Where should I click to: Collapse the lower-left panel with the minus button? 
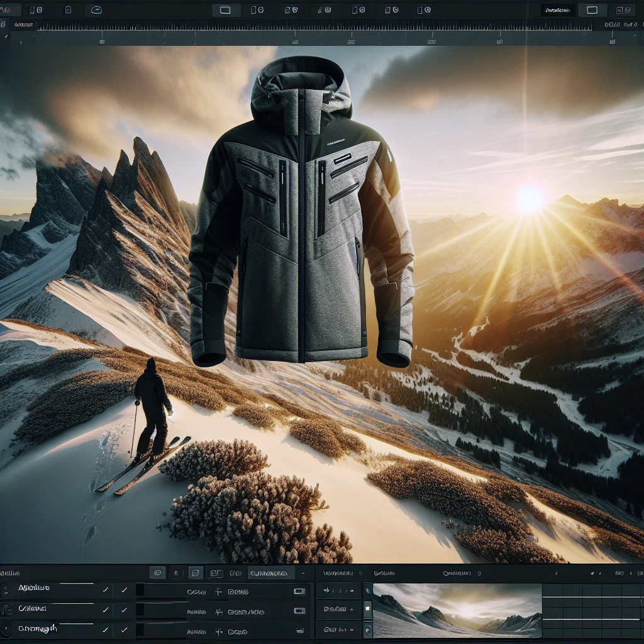click(x=303, y=573)
